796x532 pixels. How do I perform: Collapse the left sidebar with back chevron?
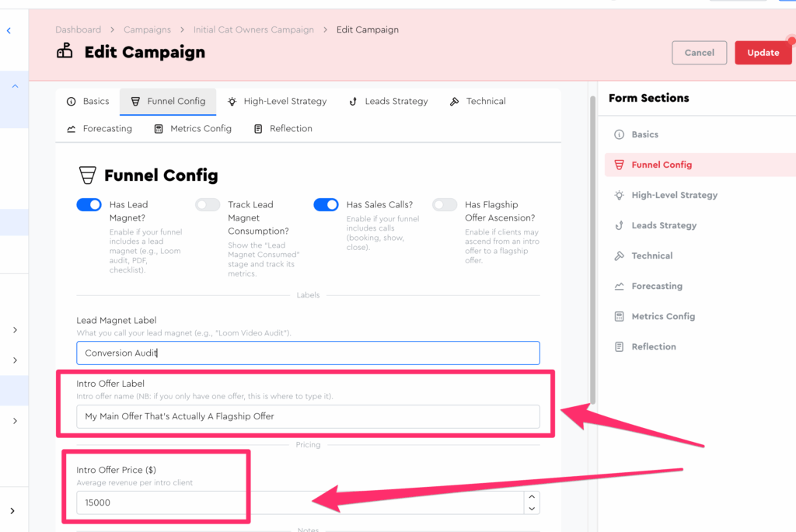coord(9,31)
